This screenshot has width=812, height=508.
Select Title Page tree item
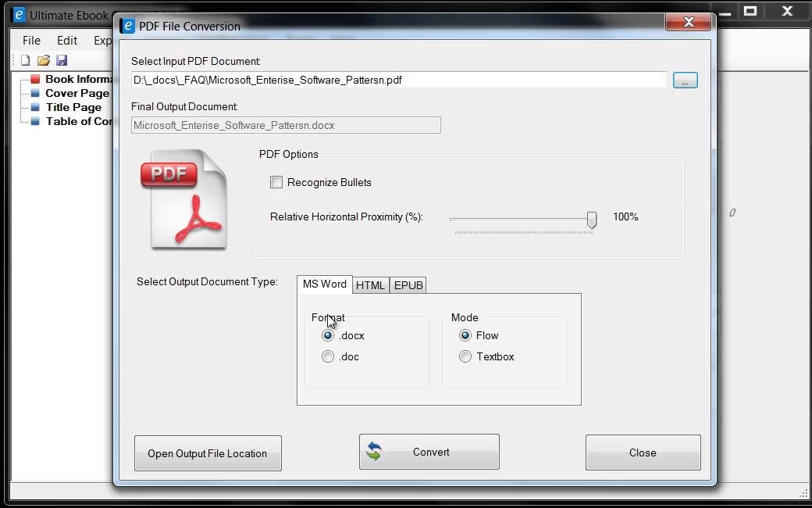[73, 107]
